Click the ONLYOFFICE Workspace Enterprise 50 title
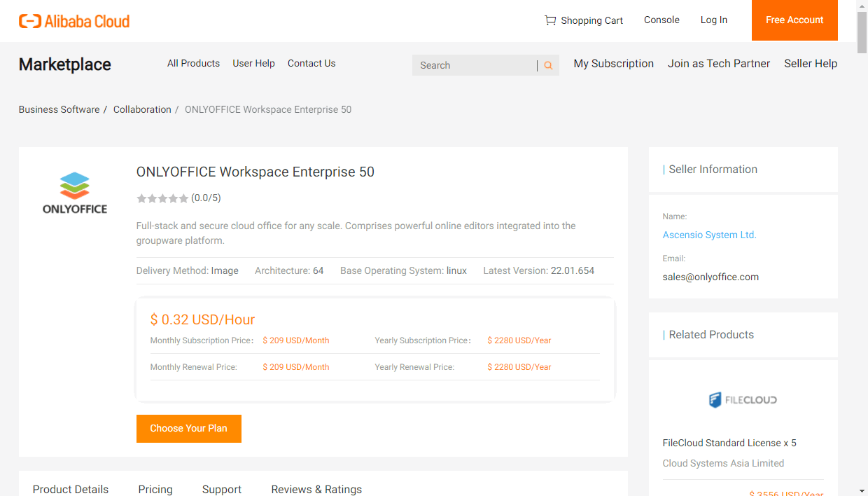This screenshot has width=868, height=496. [255, 172]
